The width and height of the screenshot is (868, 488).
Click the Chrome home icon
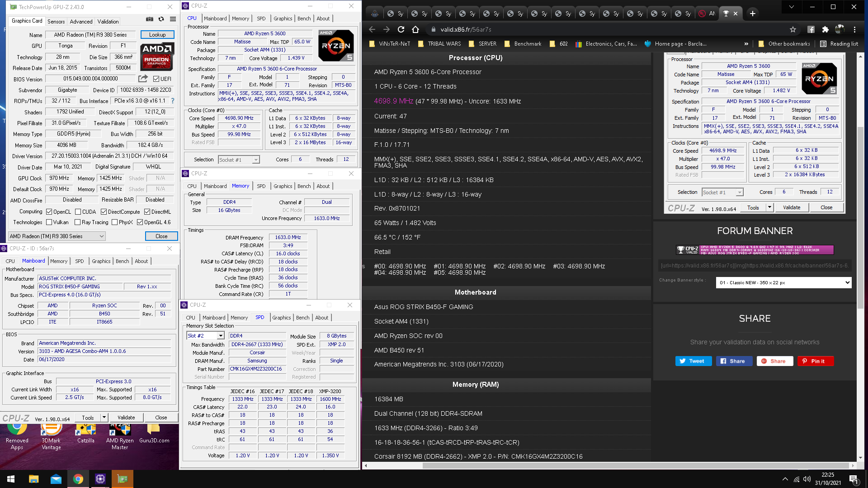415,29
